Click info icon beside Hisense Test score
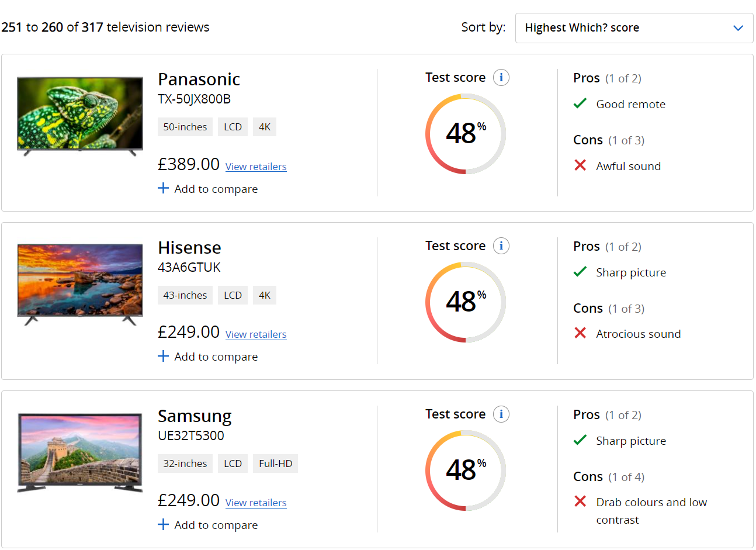756x550 pixels. (501, 246)
